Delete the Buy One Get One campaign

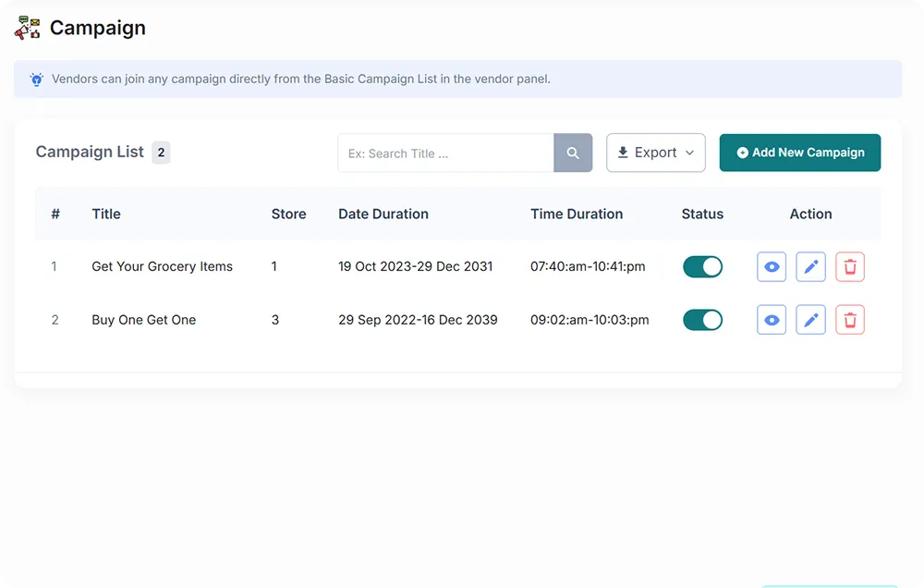[850, 320]
